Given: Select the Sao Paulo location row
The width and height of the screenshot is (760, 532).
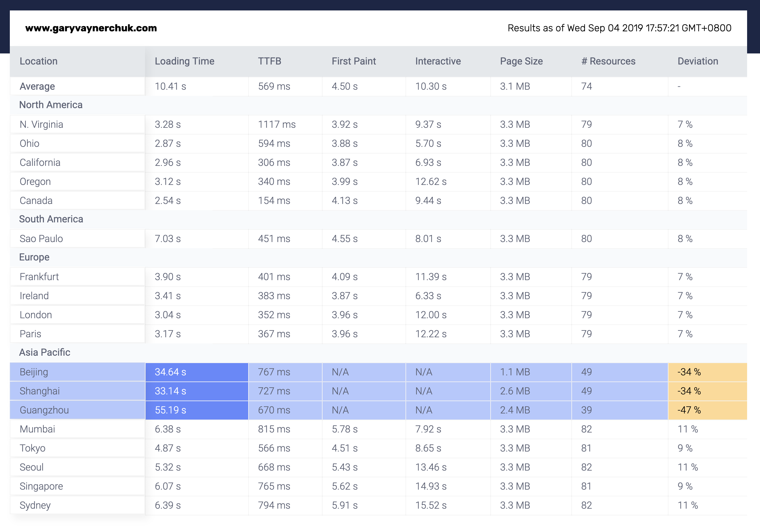Looking at the screenshot, I should click(x=41, y=239).
